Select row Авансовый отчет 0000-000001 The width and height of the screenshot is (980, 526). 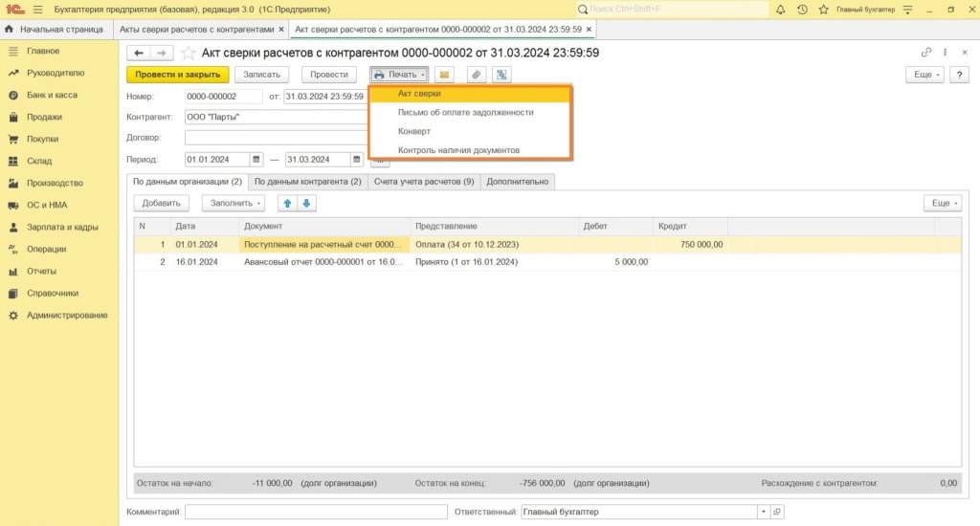click(x=547, y=262)
